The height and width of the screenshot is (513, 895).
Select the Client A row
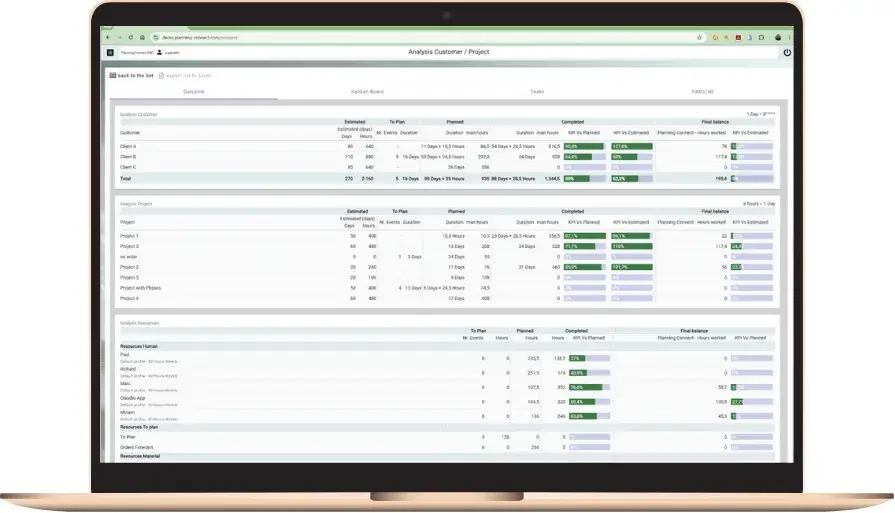(x=446, y=147)
